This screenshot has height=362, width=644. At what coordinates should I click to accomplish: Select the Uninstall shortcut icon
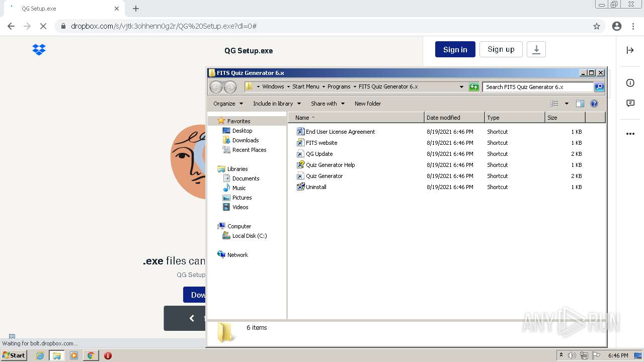coord(300,187)
